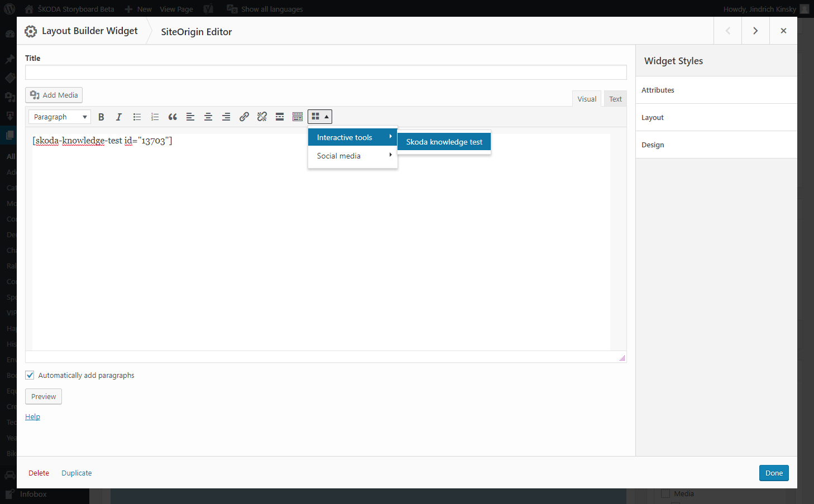Align text left
This screenshot has height=504, width=814.
pyautogui.click(x=190, y=117)
